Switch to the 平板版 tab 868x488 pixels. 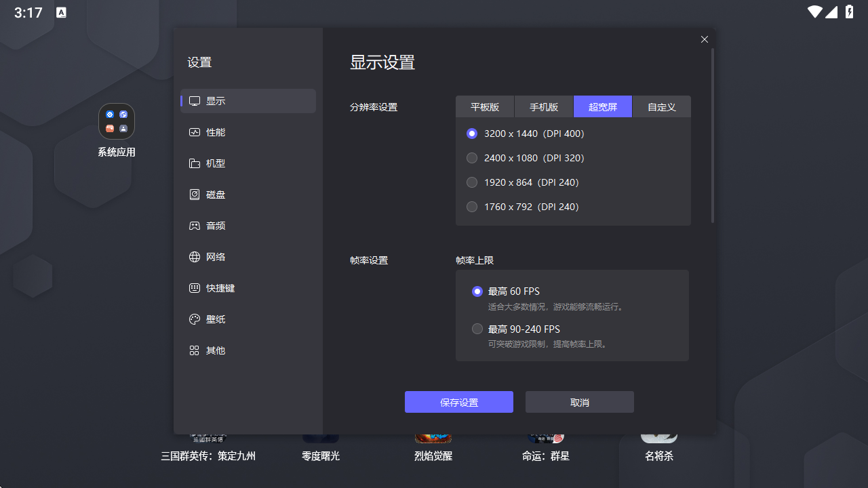coord(485,106)
